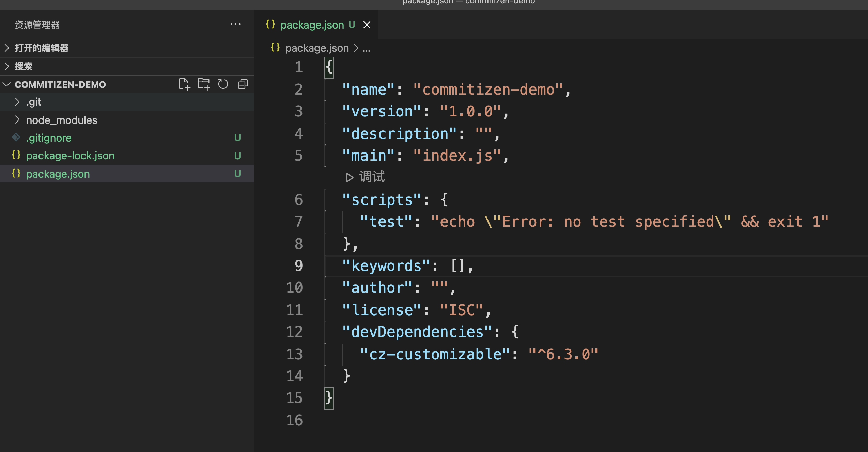868x452 pixels.
Task: Click the "description" key on line 4
Action: pos(399,134)
